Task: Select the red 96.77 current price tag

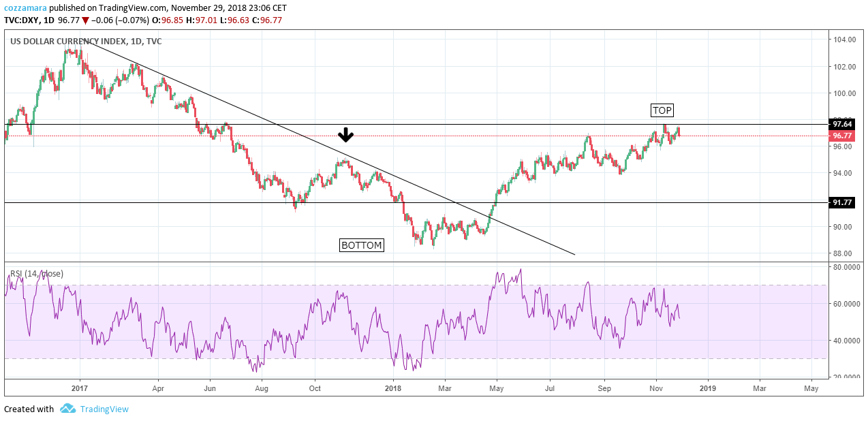Action: (842, 136)
